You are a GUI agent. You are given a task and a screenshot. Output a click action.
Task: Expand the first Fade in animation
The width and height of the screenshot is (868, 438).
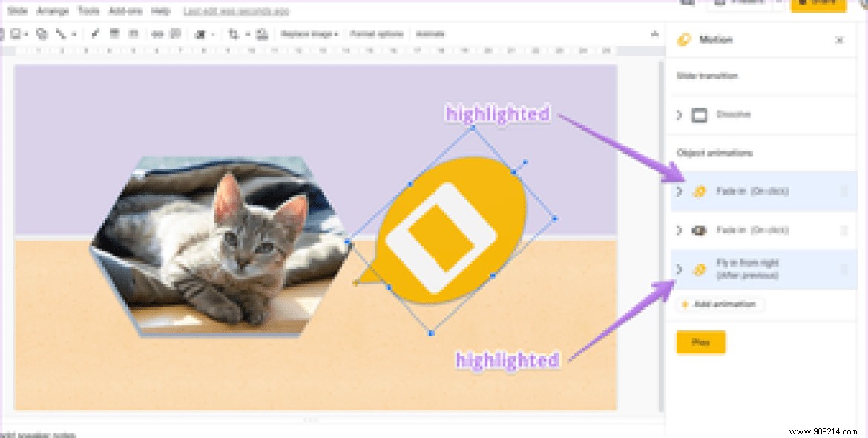(x=677, y=191)
